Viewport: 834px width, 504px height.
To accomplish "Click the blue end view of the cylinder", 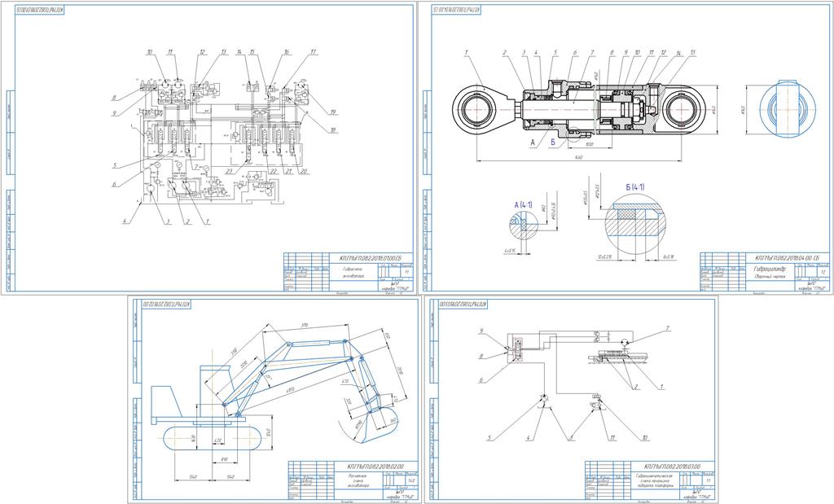I will pos(786,111).
